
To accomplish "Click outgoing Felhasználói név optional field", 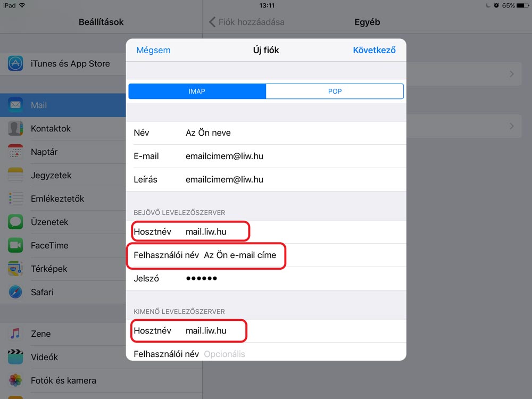I will 266,354.
